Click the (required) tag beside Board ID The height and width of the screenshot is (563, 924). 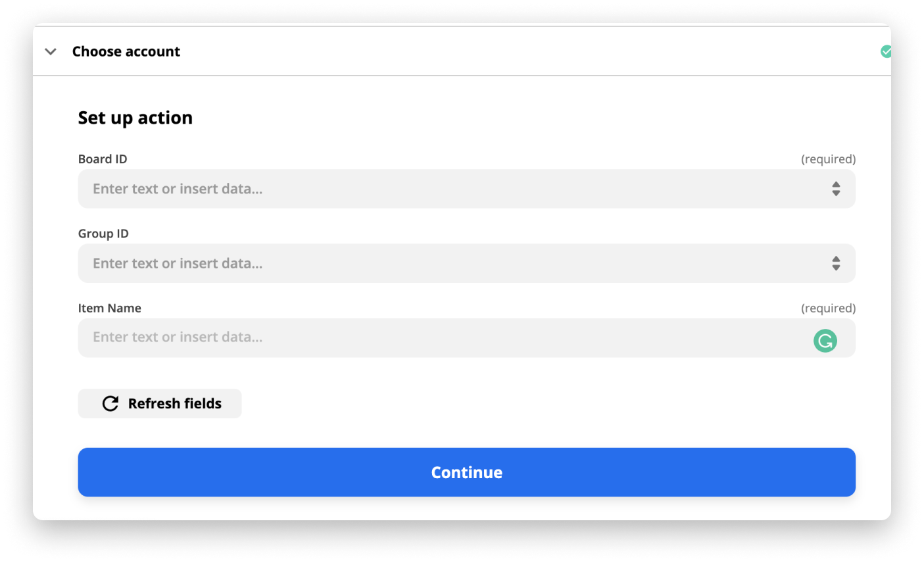pos(828,159)
